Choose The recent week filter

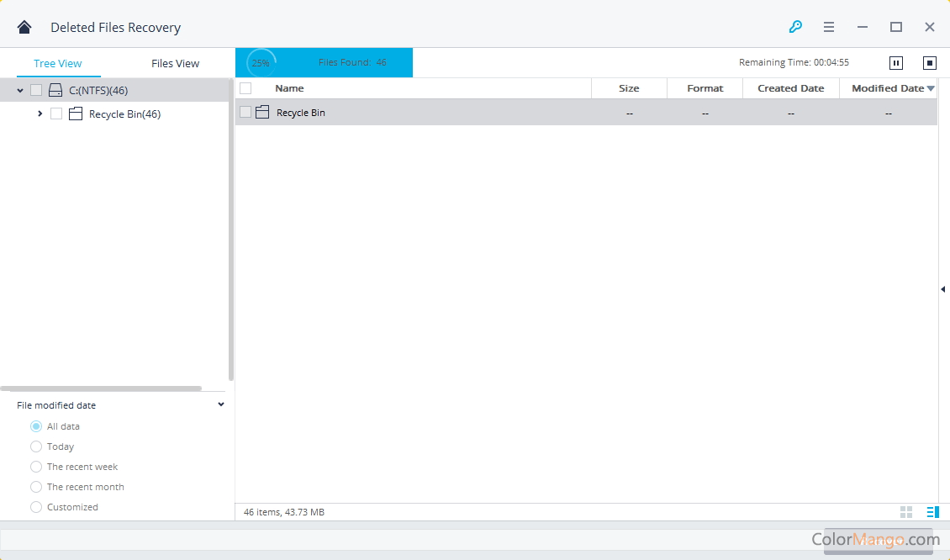(36, 467)
